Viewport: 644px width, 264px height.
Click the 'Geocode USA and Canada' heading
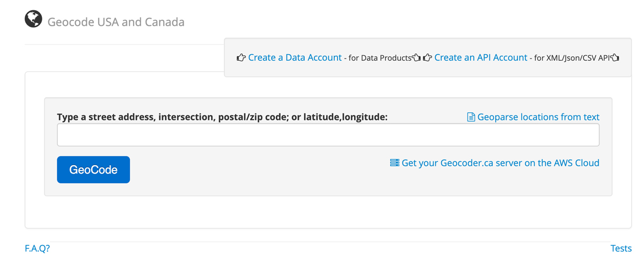116,22
